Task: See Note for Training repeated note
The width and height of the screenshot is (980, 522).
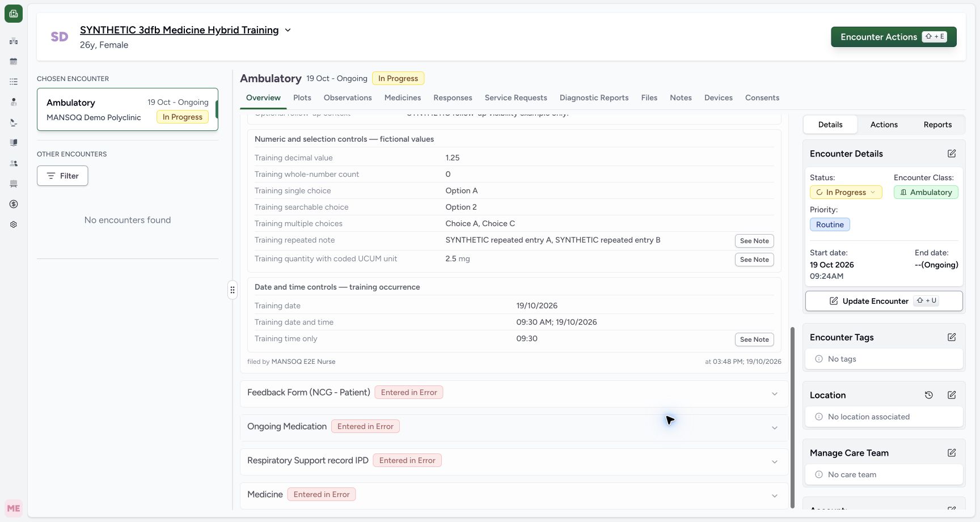Action: pyautogui.click(x=754, y=241)
